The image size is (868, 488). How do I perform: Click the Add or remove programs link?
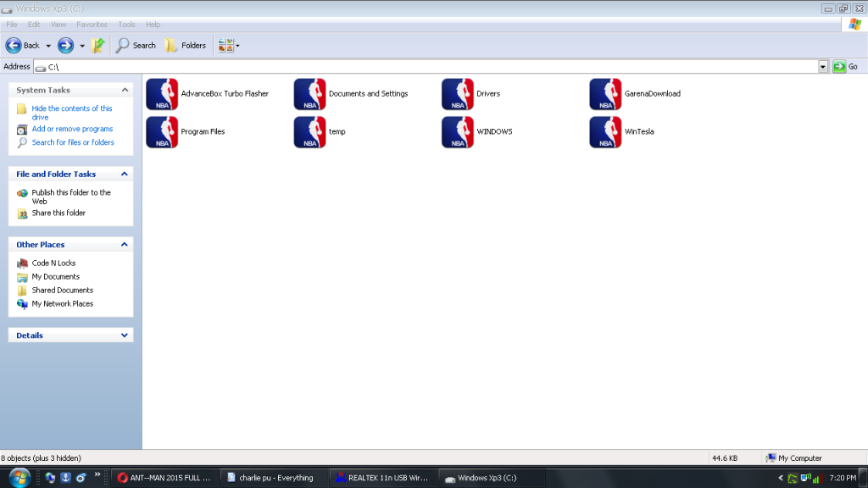(72, 130)
